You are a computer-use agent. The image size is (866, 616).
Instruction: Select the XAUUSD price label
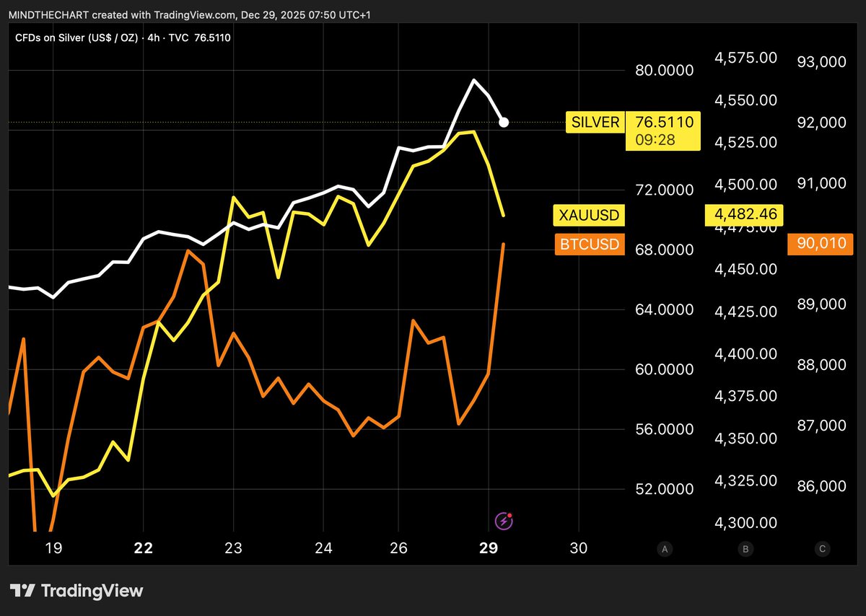tap(588, 215)
